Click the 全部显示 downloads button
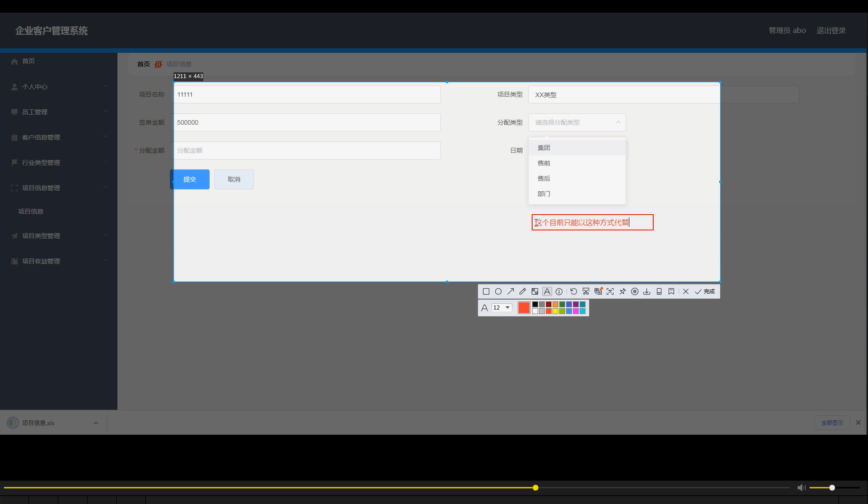The width and height of the screenshot is (868, 504). [832, 423]
